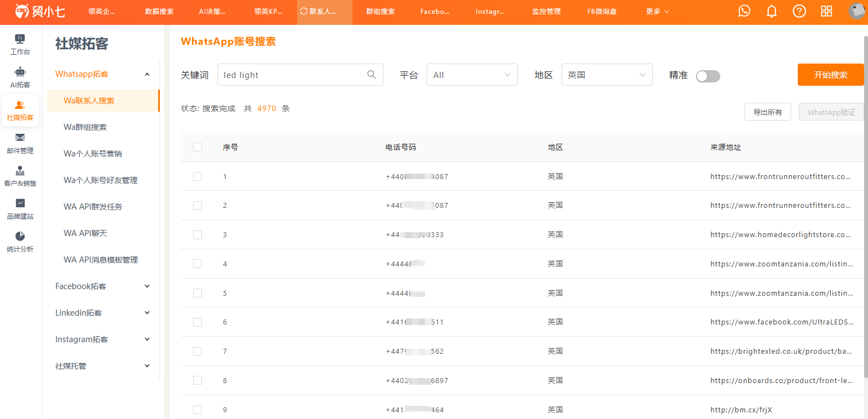Switch to the 数据搜索 tab

coord(159,12)
